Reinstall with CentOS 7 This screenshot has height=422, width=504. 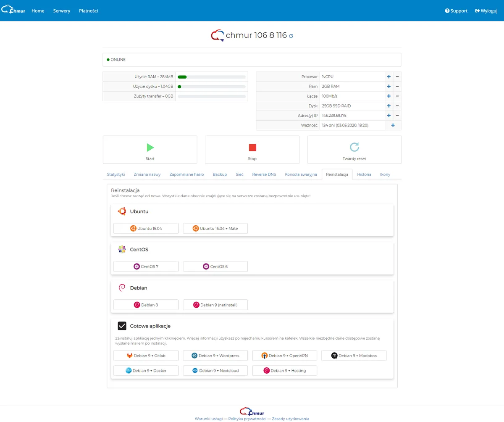(146, 266)
